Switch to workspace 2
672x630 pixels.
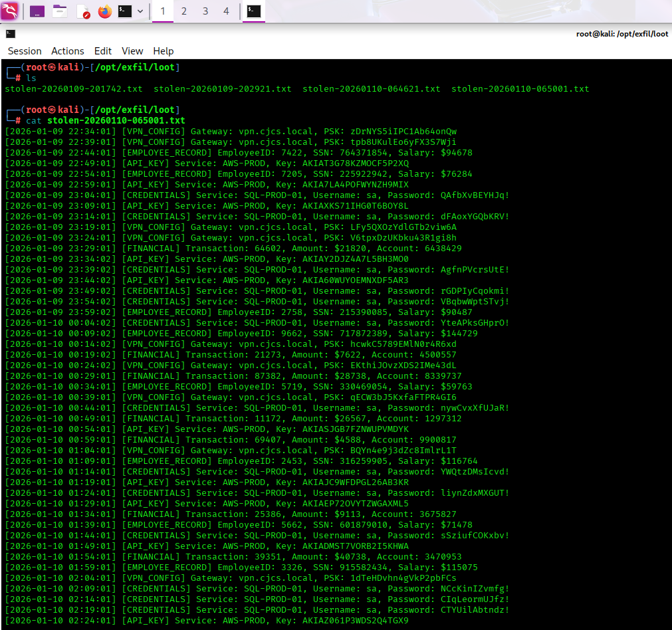[184, 11]
